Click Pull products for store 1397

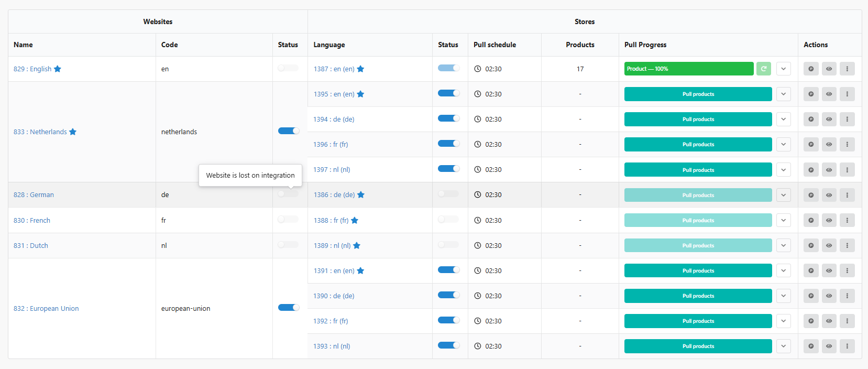pos(698,170)
